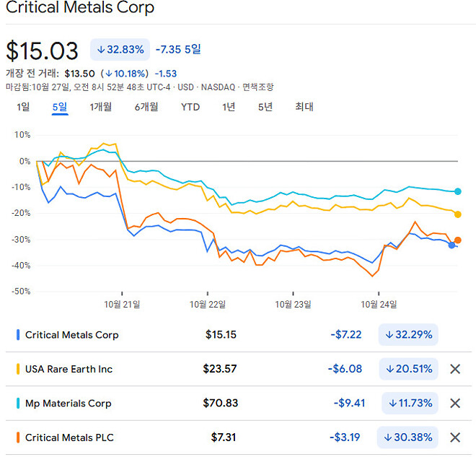
Task: Open the 면책조항 disclaimer link
Action: point(257,87)
